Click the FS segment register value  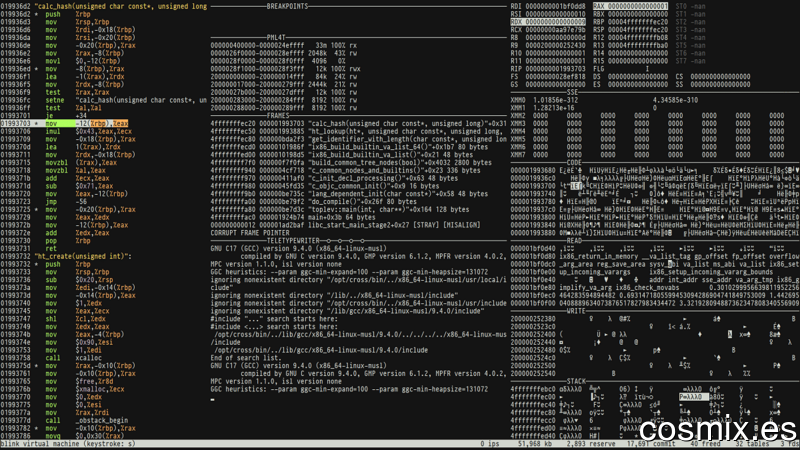tap(556, 77)
